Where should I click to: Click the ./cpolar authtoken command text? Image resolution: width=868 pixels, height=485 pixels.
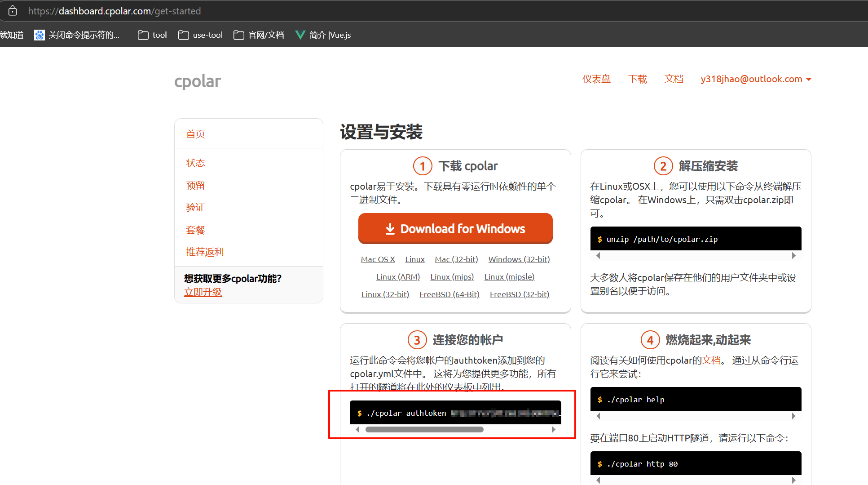(x=406, y=413)
